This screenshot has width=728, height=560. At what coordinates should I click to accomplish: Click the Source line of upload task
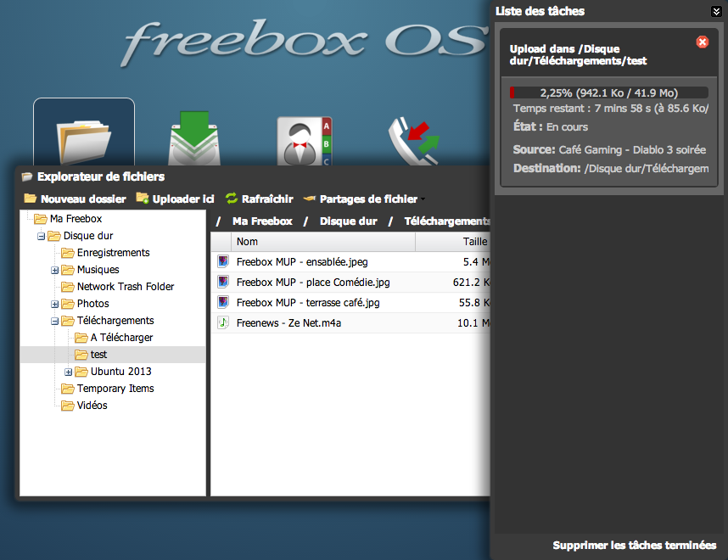coord(609,149)
